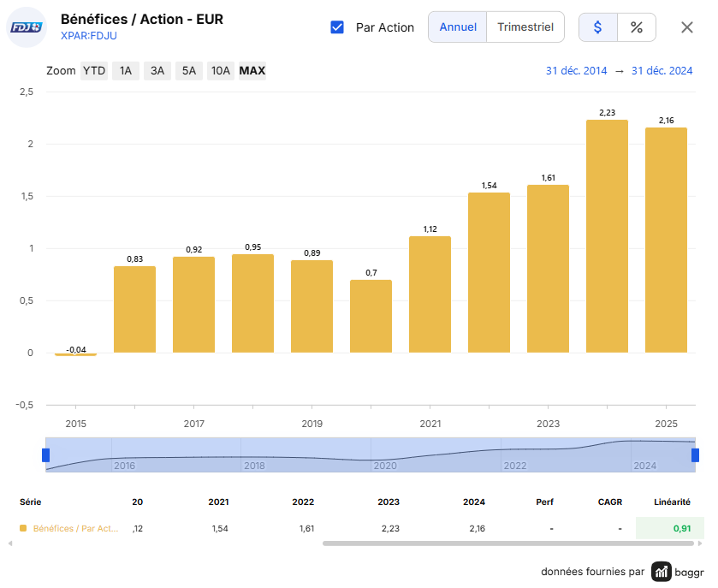
Task: Click the Linéarité column header
Action: (672, 502)
